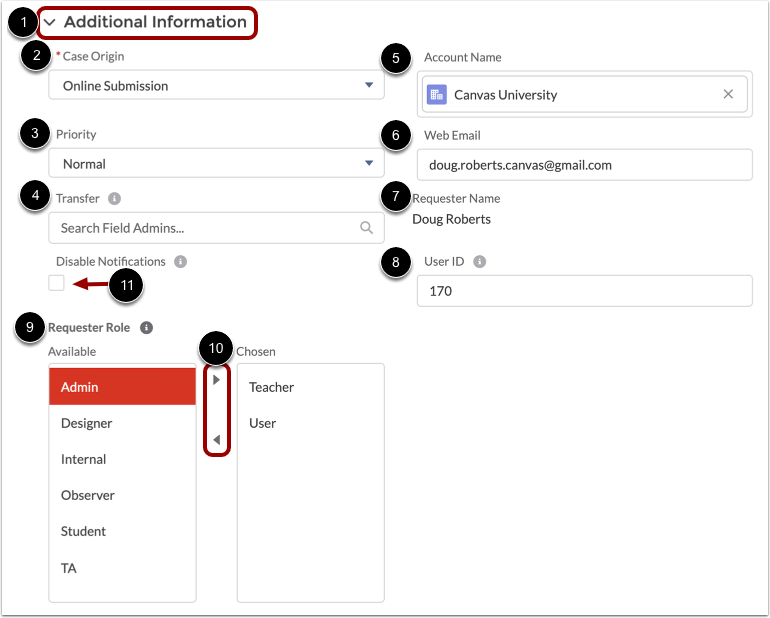
Task: Select User in Chosen roles
Action: 310,423
